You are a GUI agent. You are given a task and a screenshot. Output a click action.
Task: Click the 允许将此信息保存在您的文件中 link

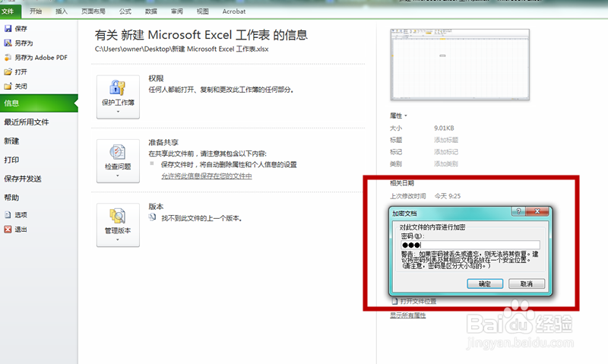(x=206, y=176)
